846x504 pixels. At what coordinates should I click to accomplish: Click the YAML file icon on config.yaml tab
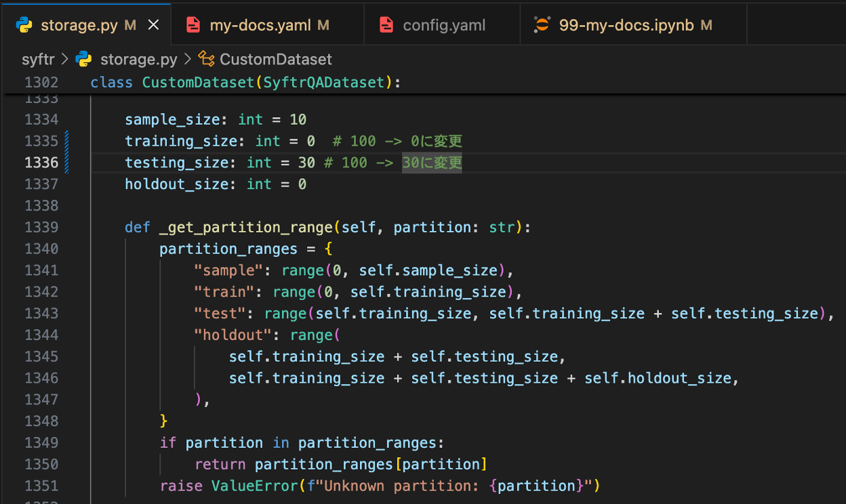[386, 25]
